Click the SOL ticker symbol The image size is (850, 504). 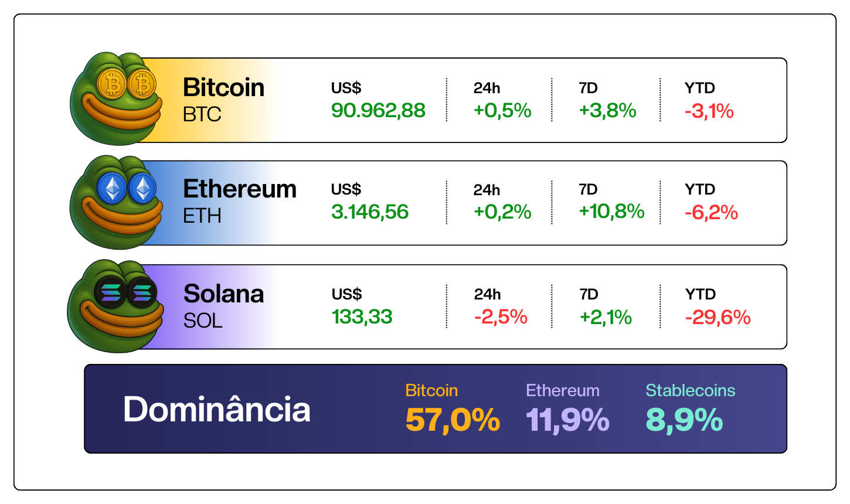(x=203, y=321)
